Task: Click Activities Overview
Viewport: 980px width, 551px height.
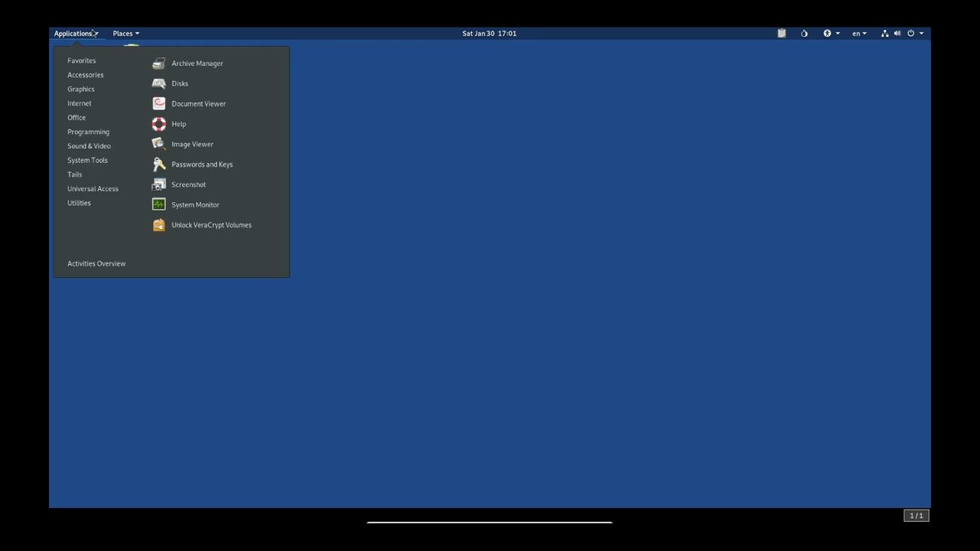Action: coord(96,263)
